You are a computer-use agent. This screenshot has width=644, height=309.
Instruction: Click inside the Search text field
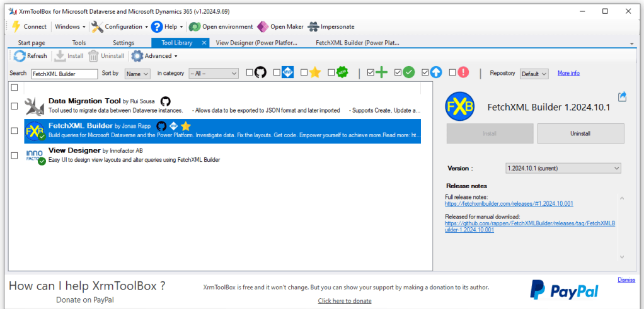pos(64,74)
